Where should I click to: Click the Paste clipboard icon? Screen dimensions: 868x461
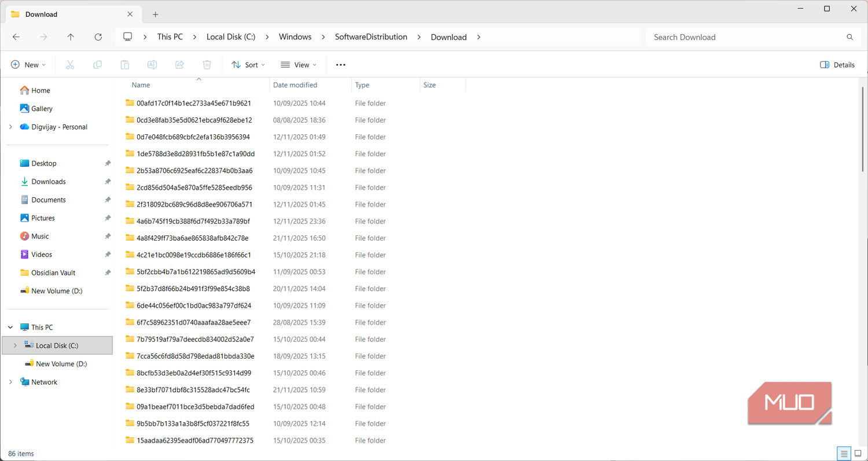[x=124, y=65]
